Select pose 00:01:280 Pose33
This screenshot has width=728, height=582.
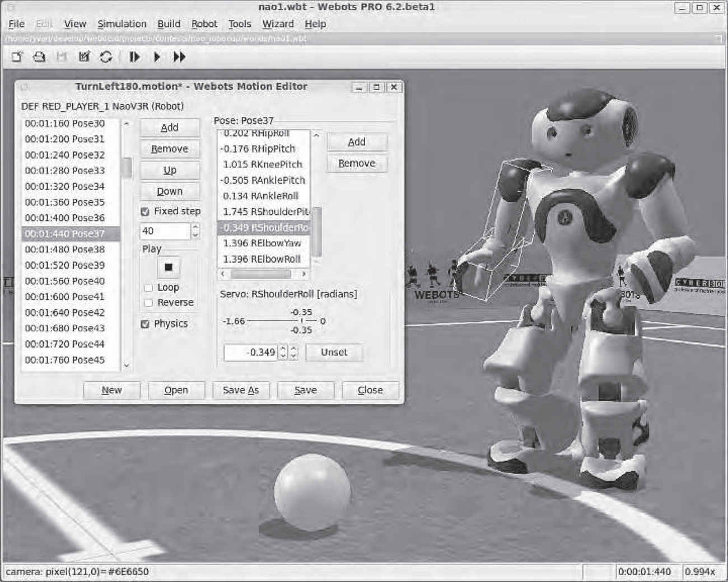tap(71, 171)
